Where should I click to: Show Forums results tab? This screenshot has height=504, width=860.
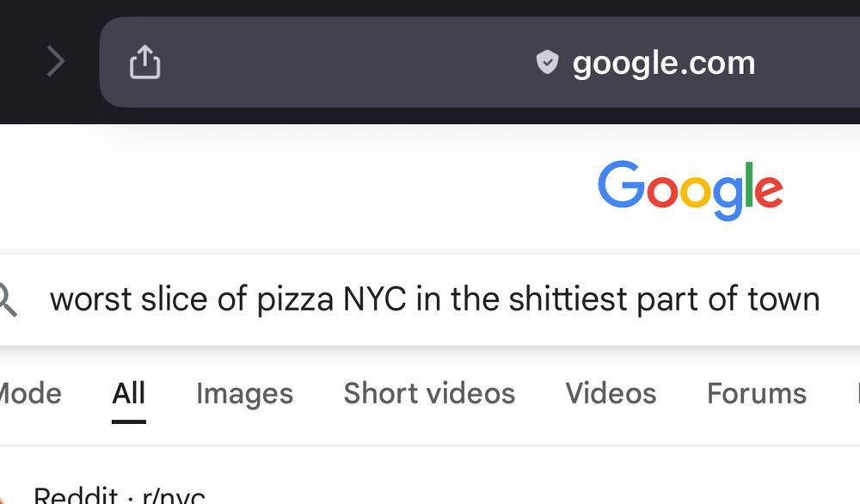click(x=757, y=393)
